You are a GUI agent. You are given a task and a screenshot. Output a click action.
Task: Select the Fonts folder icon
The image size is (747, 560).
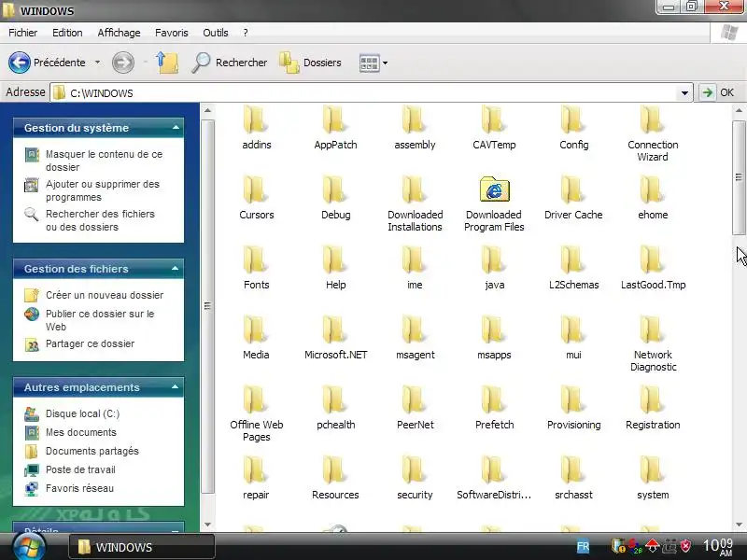coord(256,259)
